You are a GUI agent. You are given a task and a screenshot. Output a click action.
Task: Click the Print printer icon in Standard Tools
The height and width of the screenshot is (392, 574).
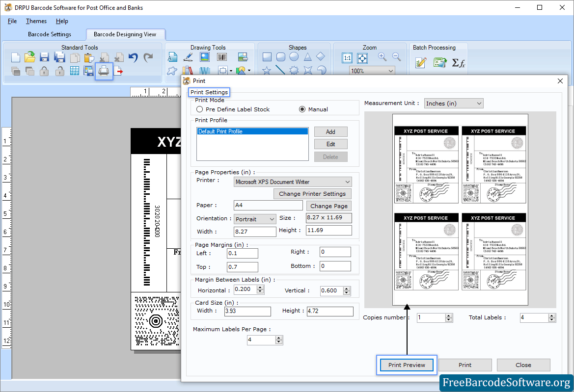click(104, 71)
